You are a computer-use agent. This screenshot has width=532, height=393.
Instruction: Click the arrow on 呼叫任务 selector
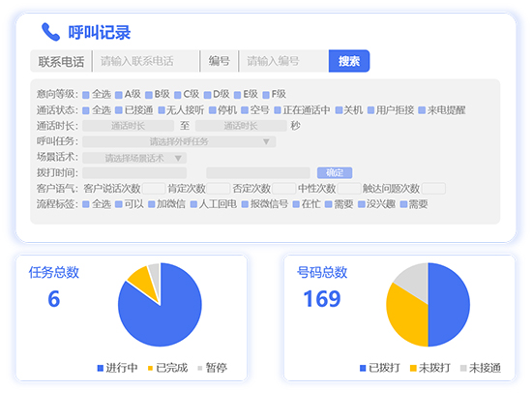(x=266, y=141)
